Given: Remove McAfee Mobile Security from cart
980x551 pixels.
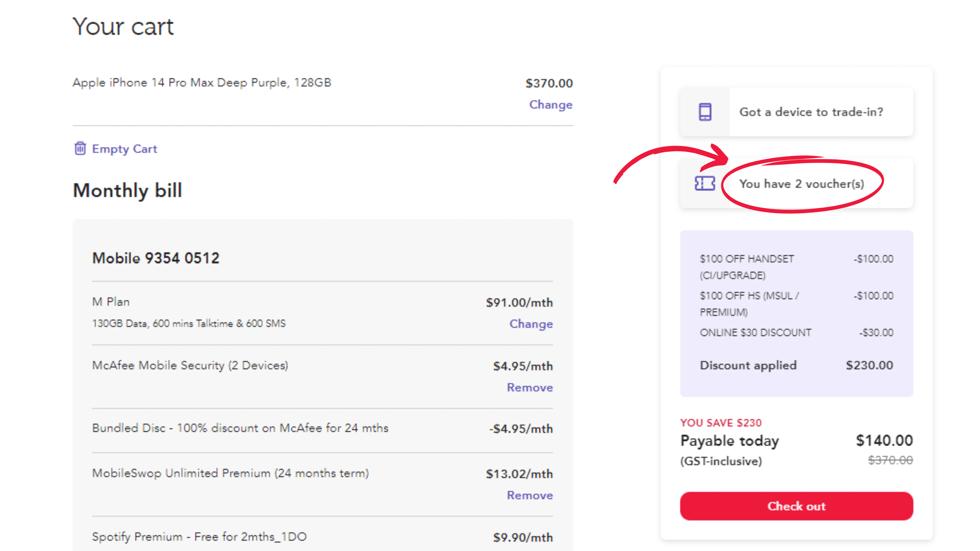Looking at the screenshot, I should 530,387.
